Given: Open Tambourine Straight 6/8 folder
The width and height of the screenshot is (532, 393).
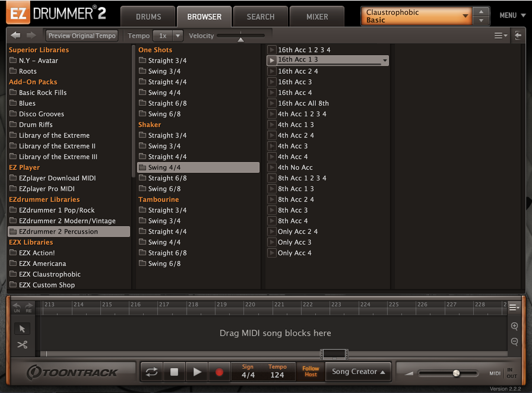Looking at the screenshot, I should (x=198, y=253).
